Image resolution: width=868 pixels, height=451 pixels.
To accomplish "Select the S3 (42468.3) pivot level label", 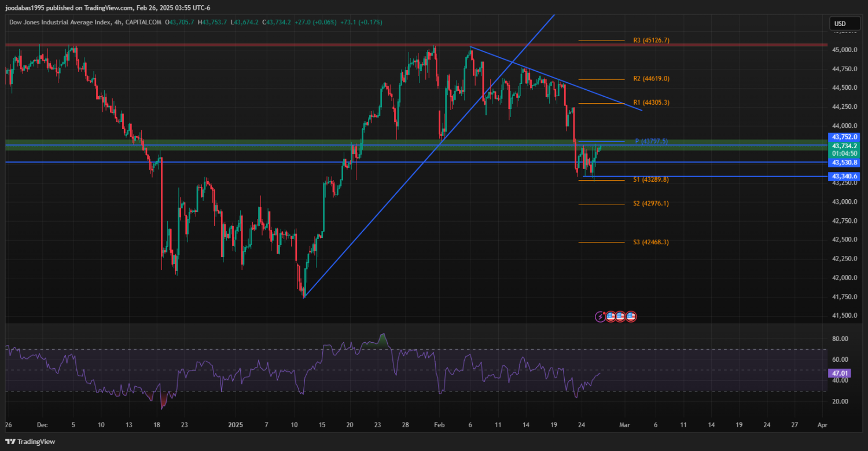I will point(650,242).
